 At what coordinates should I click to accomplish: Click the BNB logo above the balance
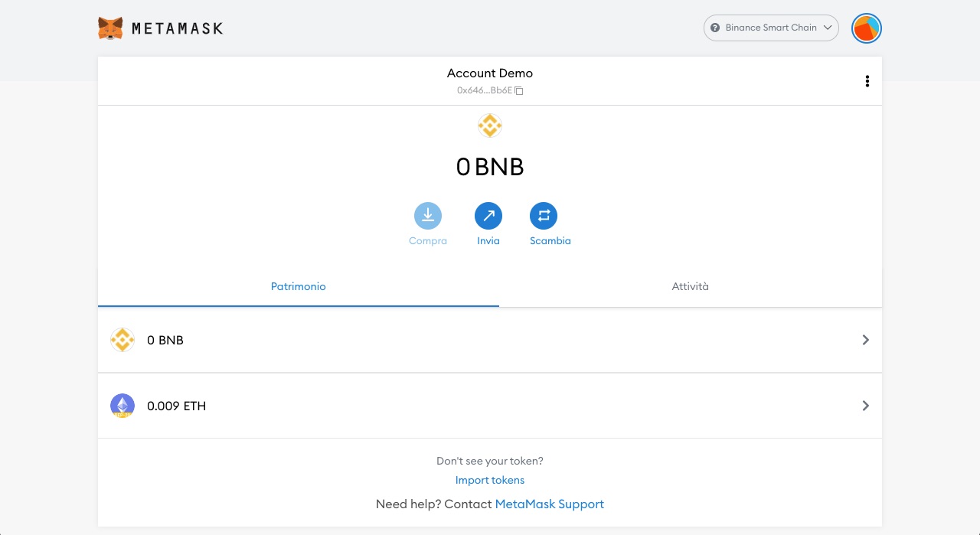coord(490,126)
